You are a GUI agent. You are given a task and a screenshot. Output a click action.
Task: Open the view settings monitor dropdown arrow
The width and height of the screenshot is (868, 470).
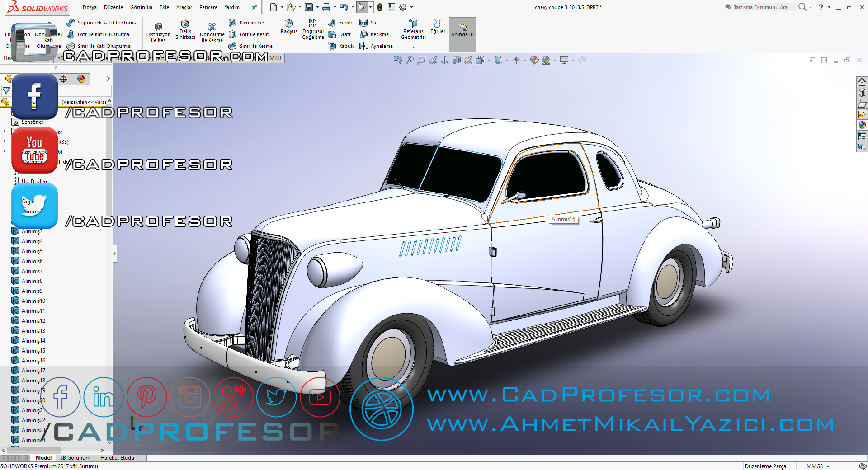pos(573,60)
